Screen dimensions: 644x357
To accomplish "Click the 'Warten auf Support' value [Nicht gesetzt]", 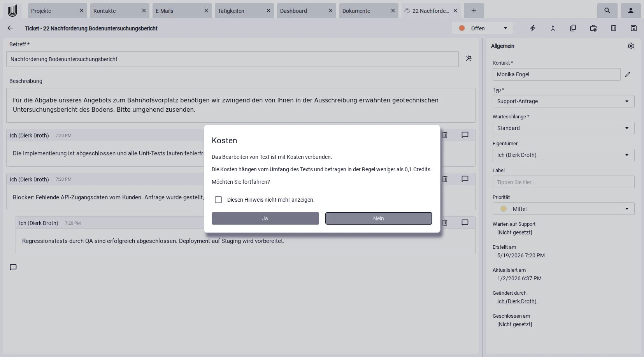I will (x=514, y=232).
